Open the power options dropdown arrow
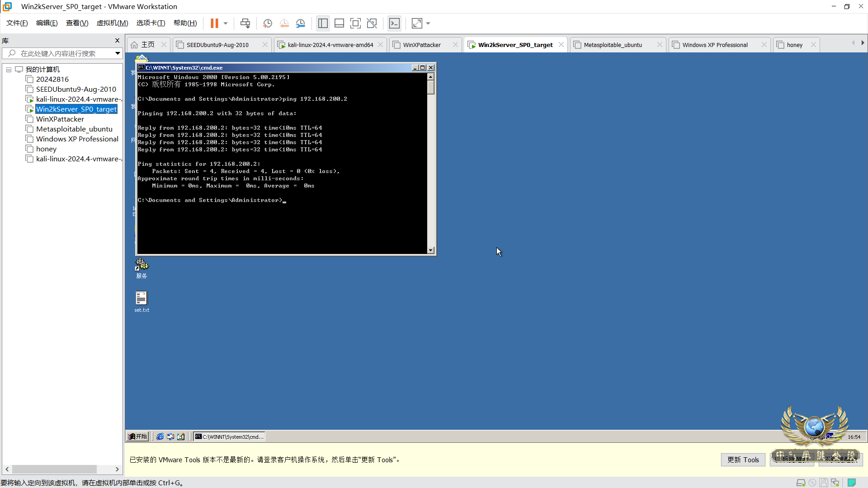Image resolution: width=868 pixels, height=488 pixels. pos(226,23)
